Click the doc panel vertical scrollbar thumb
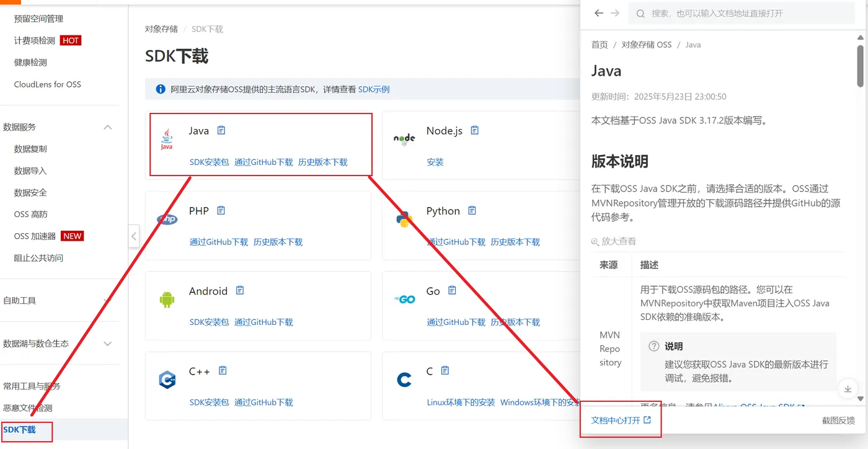Viewport: 868px width, 449px height. tap(860, 66)
